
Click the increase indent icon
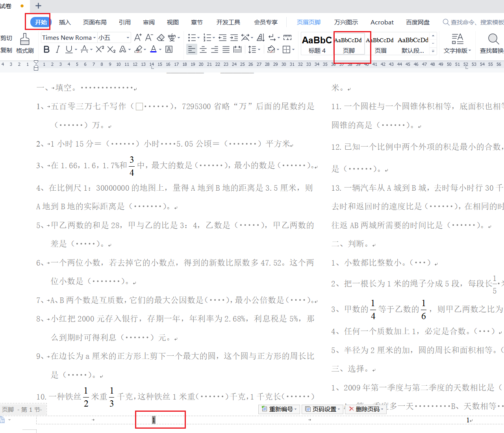(x=234, y=37)
